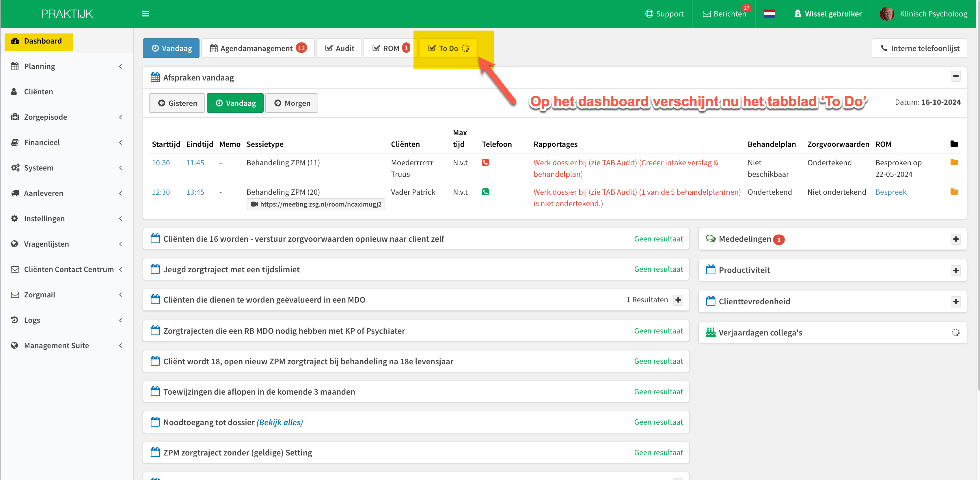
Task: Click end time 11:45
Action: 195,163
